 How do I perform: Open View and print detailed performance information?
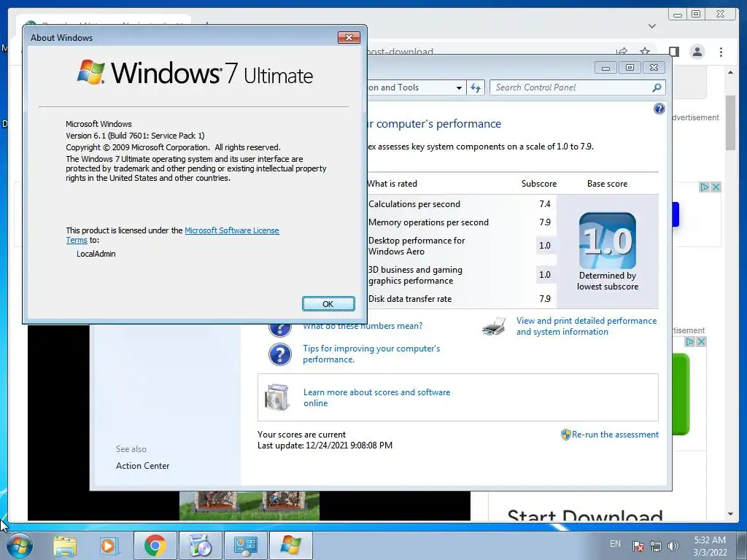(587, 326)
